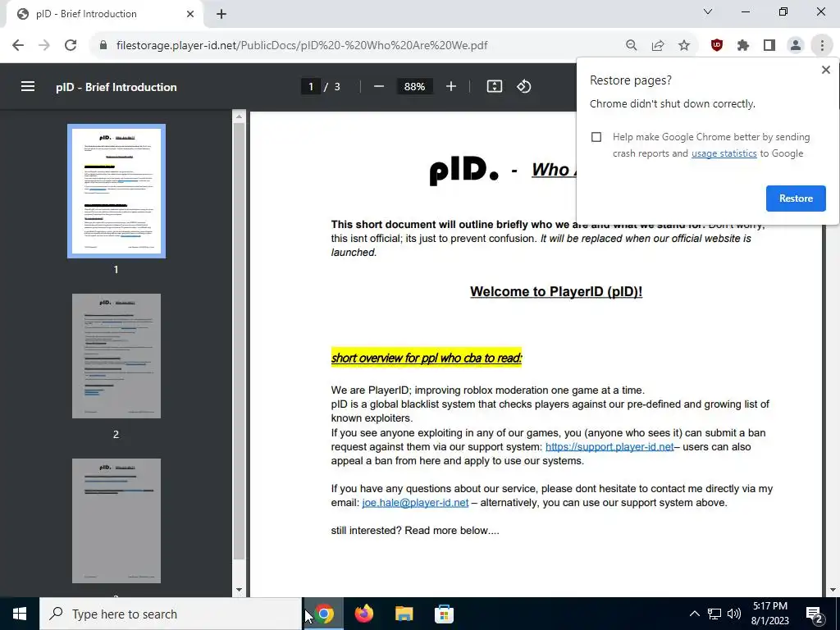Toggle the PDF thumbnail sidebar menu
Viewport: 840px width, 630px height.
pos(28,86)
